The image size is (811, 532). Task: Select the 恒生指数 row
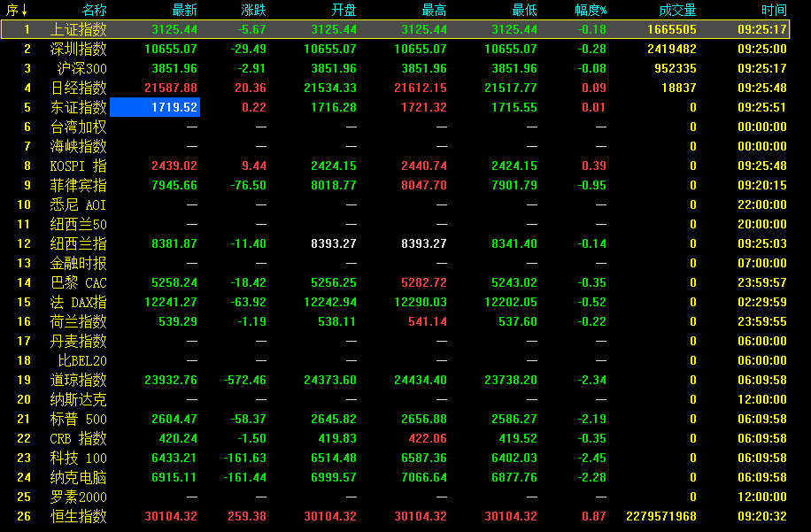click(79, 517)
